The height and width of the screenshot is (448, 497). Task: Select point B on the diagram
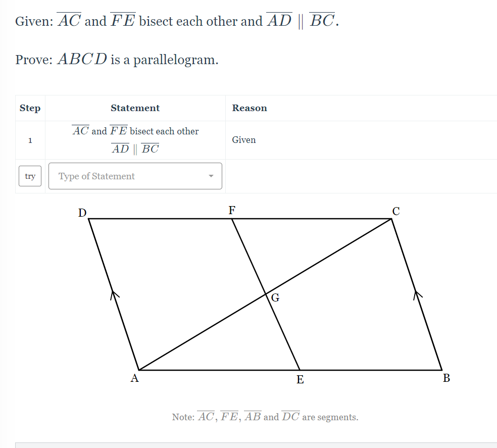pyautogui.click(x=446, y=378)
